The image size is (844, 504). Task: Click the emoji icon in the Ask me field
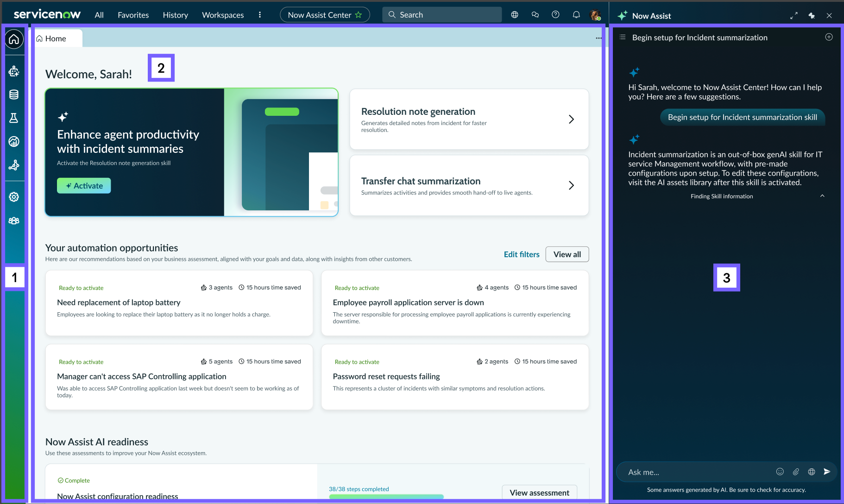[x=780, y=472]
